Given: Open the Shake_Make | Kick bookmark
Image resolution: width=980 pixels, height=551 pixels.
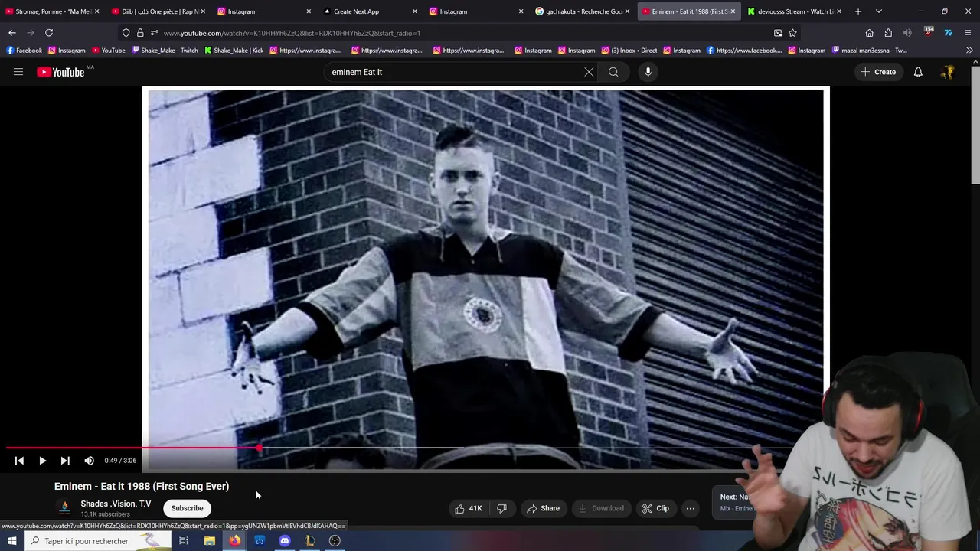Looking at the screenshot, I should pos(234,51).
